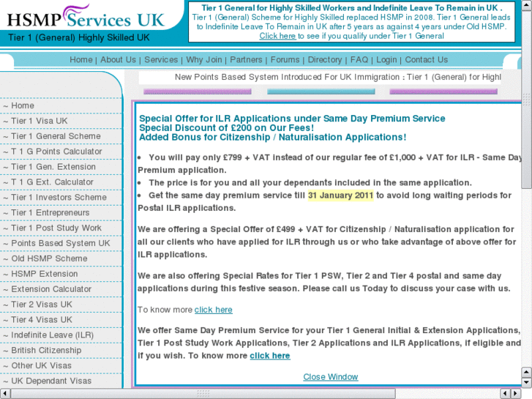Click the horizontal scrollbar thumb
Screen dimensions: 532x399
[x=203, y=394]
